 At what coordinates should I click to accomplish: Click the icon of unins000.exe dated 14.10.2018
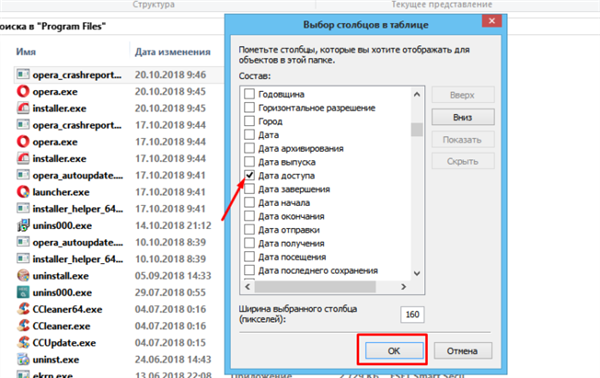pos(23,225)
